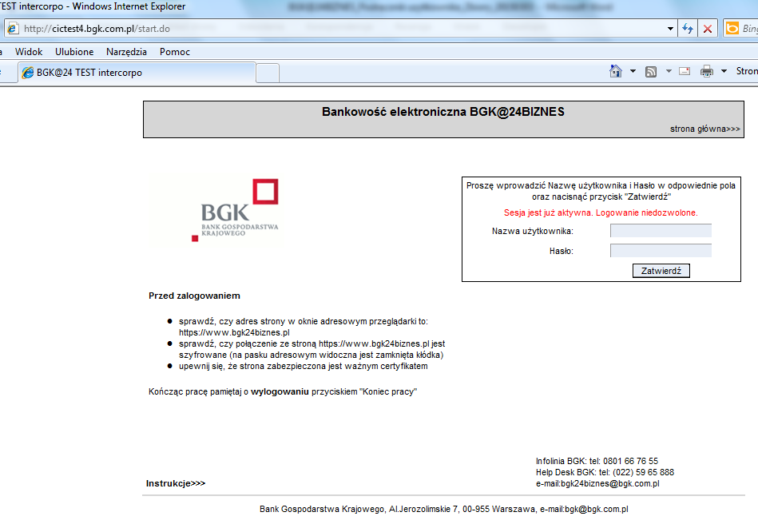
Task: Open the address bar history dropdown arrow
Action: (670, 29)
